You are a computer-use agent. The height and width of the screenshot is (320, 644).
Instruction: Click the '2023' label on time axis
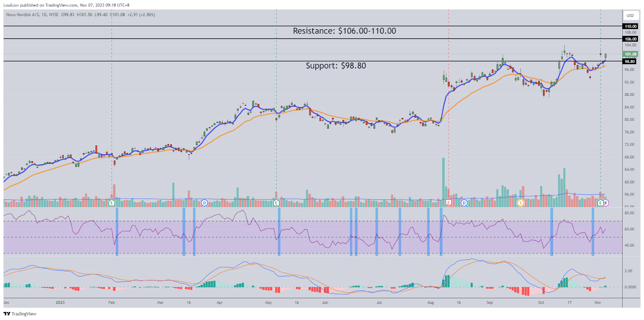60,302
